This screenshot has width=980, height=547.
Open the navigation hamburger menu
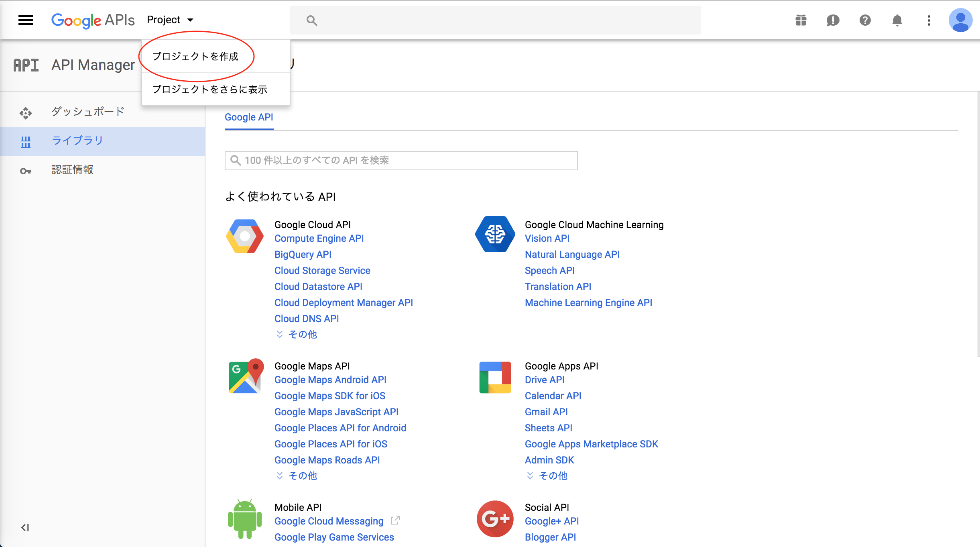25,20
